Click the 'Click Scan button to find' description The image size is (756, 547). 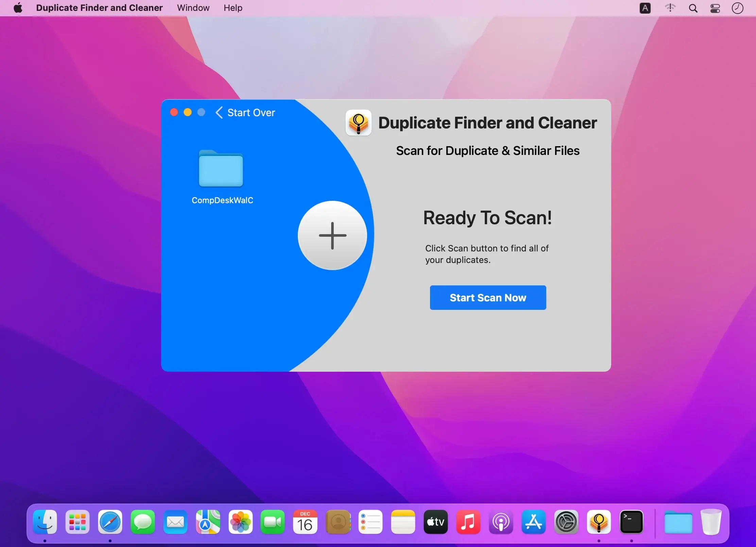pos(487,254)
